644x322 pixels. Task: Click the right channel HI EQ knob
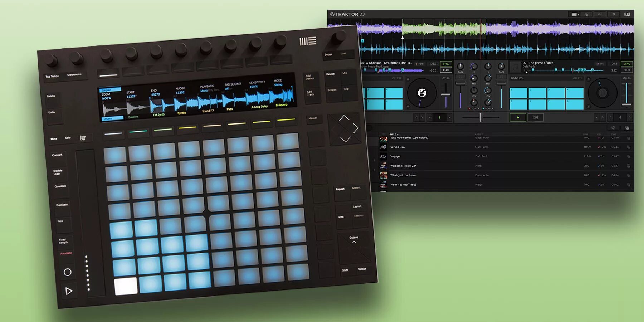coord(488,66)
